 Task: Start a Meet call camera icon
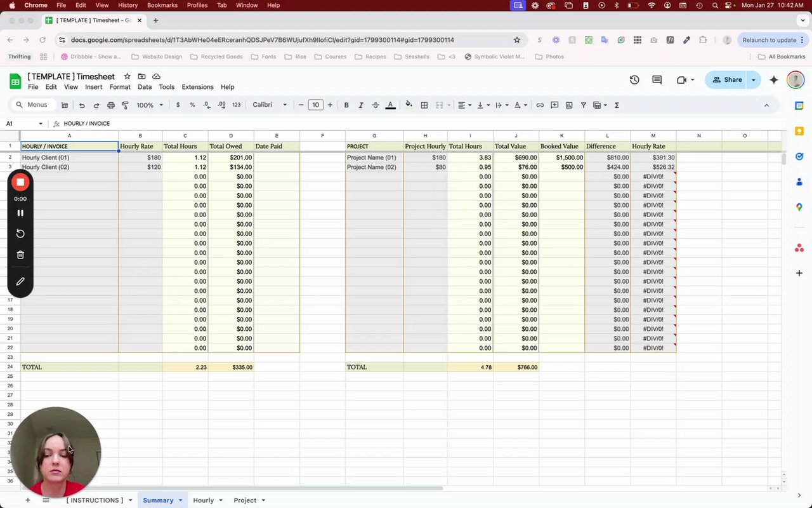pos(682,80)
